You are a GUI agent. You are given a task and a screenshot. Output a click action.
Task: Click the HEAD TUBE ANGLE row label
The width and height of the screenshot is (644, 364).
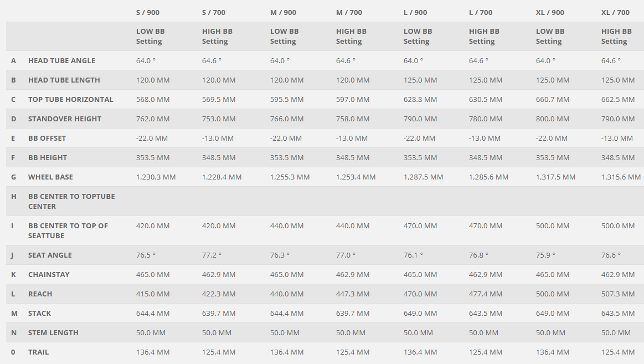61,60
